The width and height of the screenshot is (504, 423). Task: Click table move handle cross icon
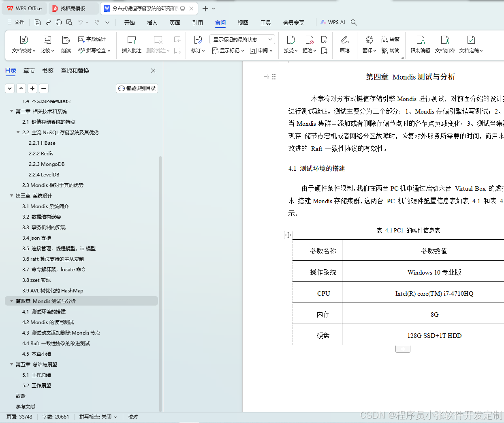click(288, 235)
